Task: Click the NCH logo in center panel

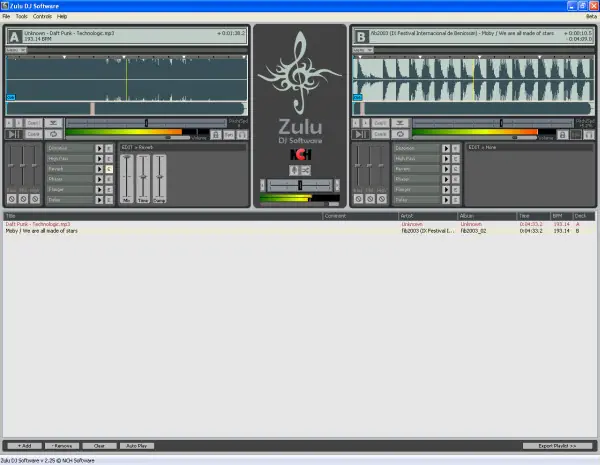Action: 300,154
